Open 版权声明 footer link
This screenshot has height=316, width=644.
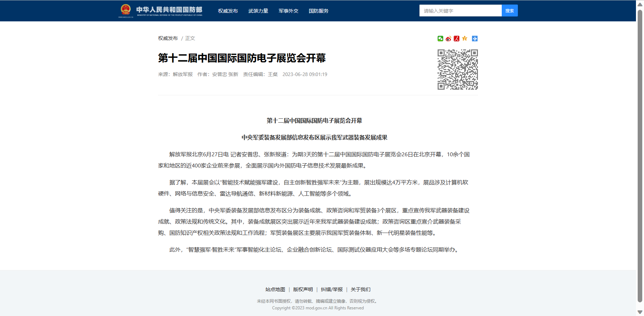point(303,289)
